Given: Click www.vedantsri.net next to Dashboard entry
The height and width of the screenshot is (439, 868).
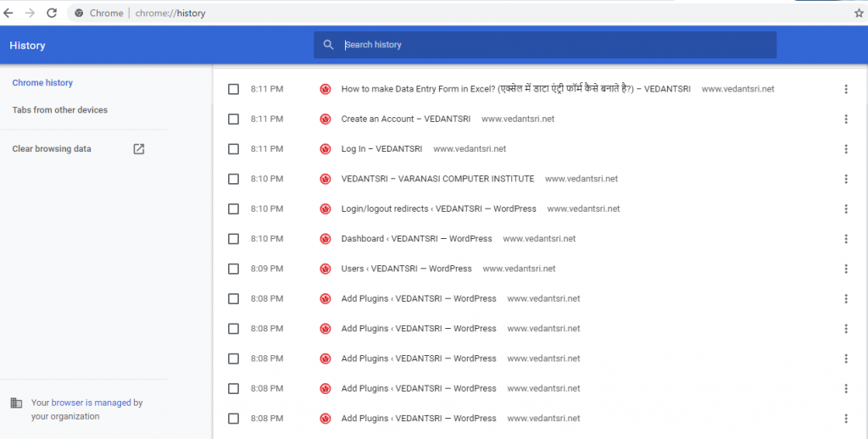Looking at the screenshot, I should (x=539, y=239).
